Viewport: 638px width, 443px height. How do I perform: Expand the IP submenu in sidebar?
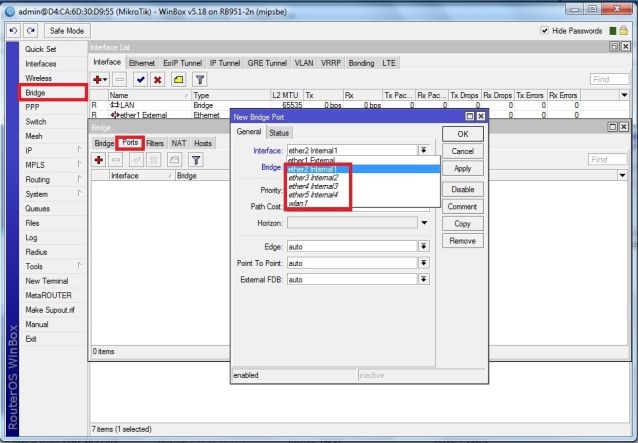(x=79, y=150)
